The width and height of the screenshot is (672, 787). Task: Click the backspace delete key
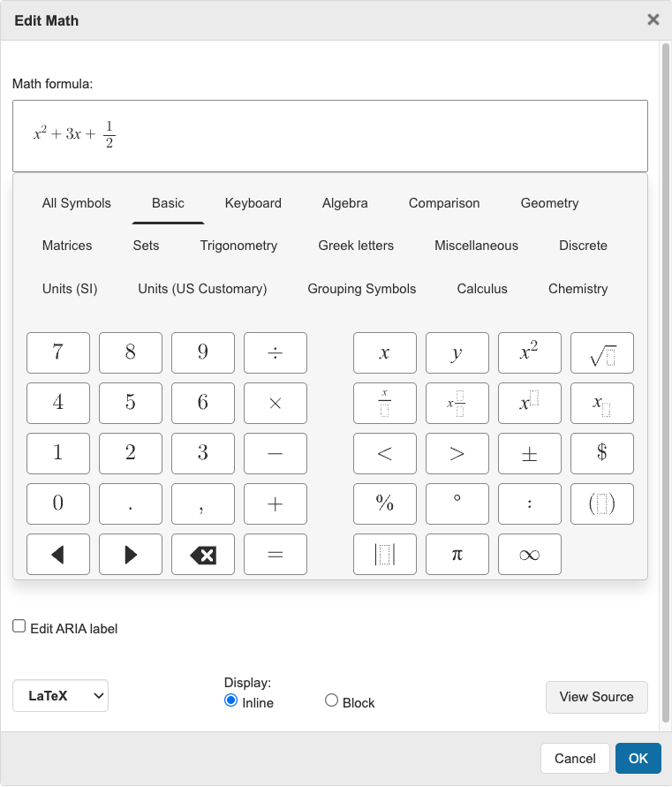click(203, 554)
